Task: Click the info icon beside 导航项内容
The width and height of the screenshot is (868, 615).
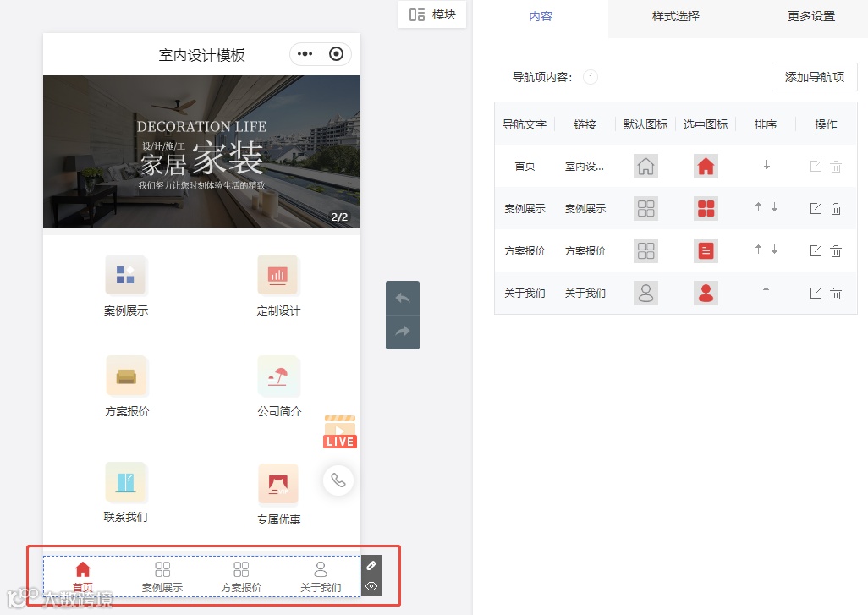Action: click(591, 77)
